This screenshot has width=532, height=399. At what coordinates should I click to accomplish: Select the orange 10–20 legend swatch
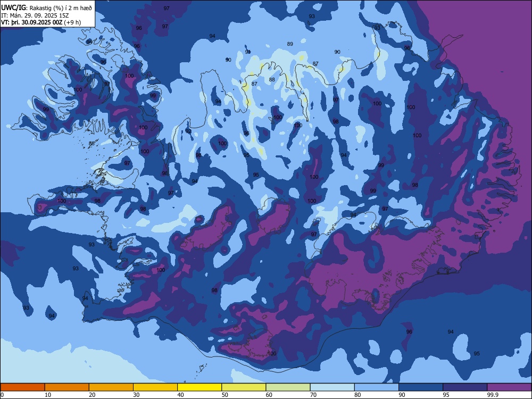67,387
